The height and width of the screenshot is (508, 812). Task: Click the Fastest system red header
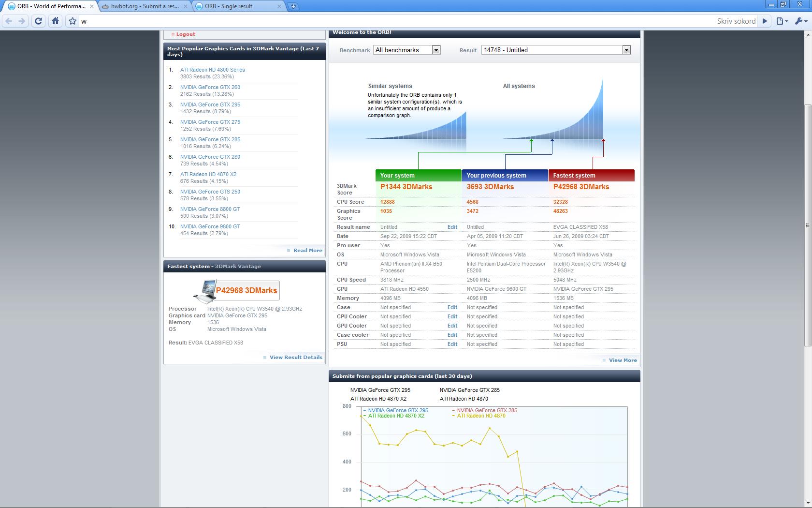[x=592, y=176]
